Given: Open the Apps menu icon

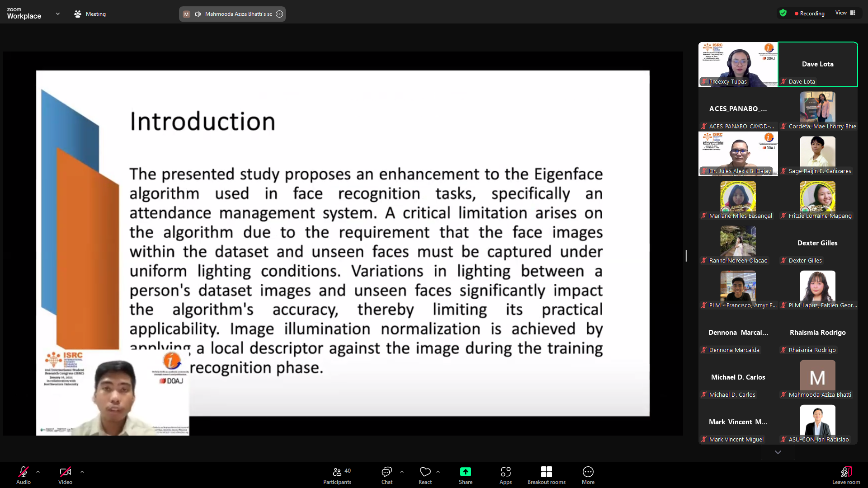Looking at the screenshot, I should 505,472.
